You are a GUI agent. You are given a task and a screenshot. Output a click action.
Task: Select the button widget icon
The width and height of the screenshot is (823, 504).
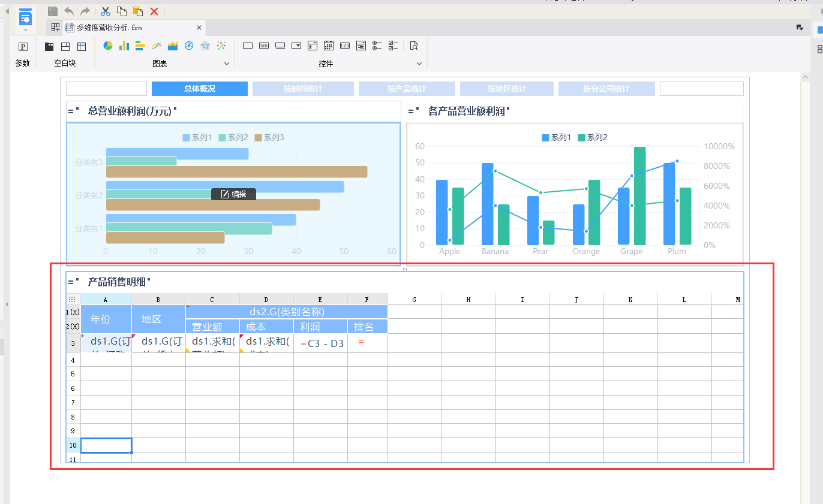(280, 46)
